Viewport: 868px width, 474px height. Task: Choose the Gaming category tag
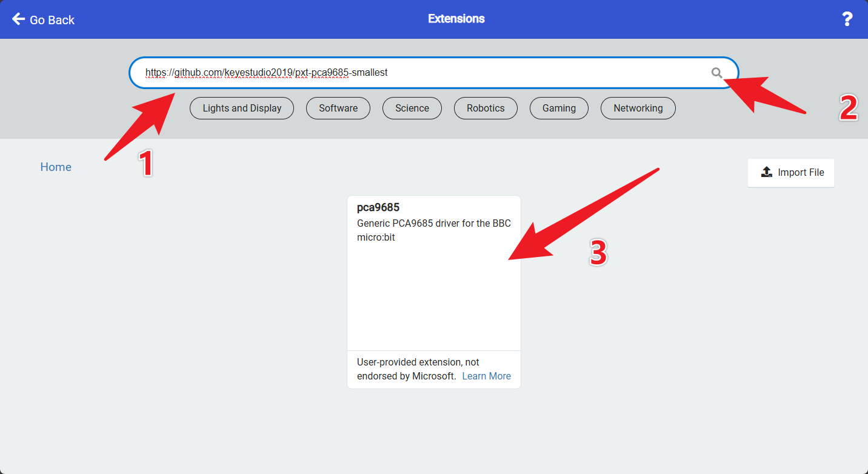coord(559,108)
